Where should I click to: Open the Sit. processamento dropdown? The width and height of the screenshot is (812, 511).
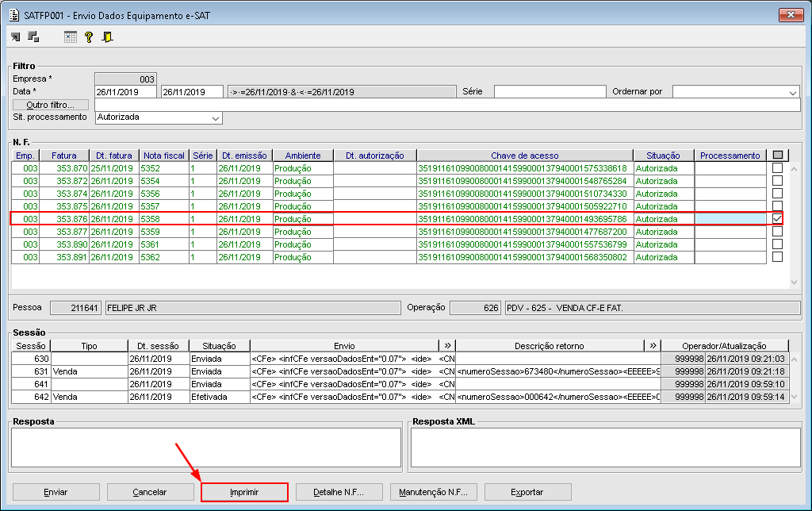click(216, 118)
